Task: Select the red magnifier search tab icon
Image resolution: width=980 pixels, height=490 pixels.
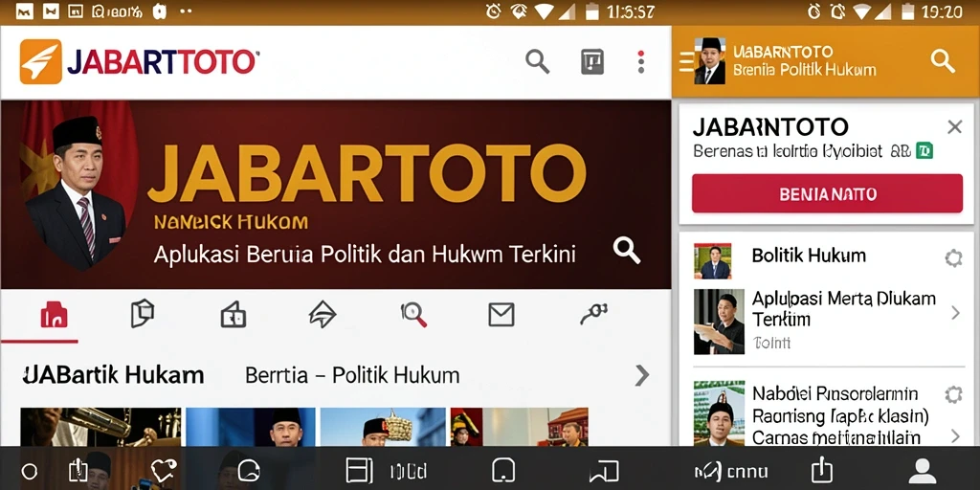Action: [413, 314]
